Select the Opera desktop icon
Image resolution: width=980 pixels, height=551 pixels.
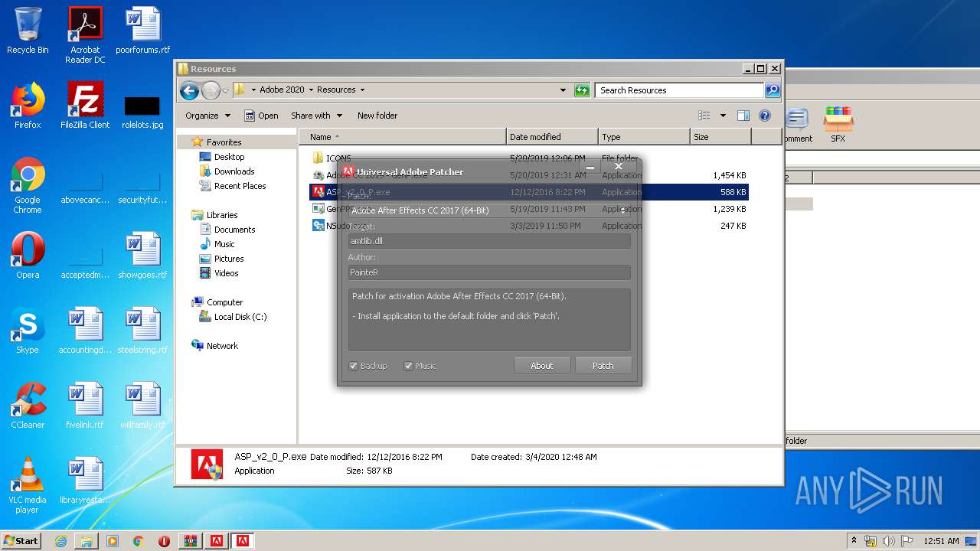pos(28,256)
